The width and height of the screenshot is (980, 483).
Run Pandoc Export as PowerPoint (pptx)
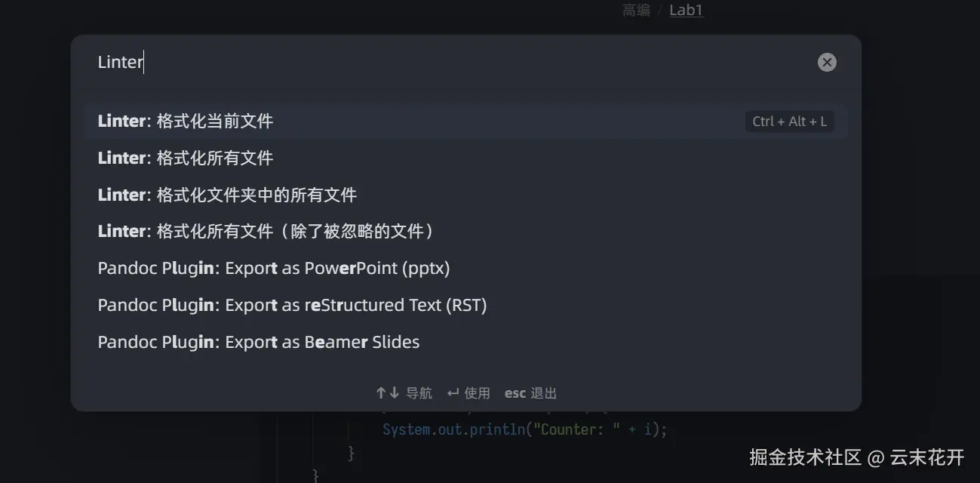[x=466, y=268]
